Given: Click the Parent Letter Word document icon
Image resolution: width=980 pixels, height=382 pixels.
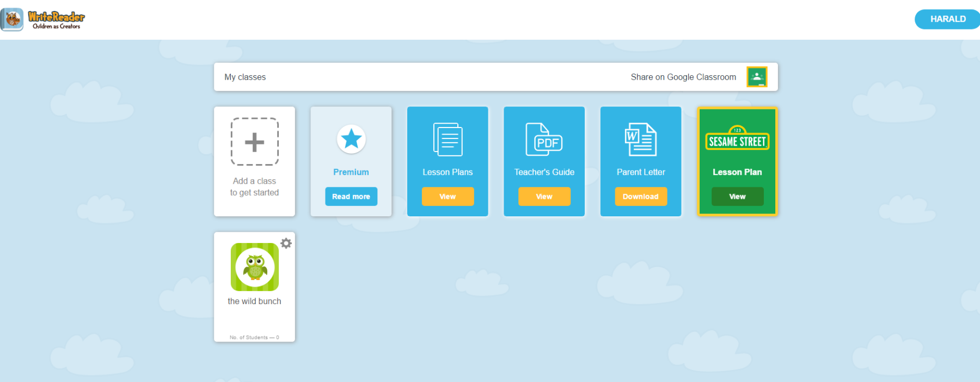Looking at the screenshot, I should tap(641, 140).
